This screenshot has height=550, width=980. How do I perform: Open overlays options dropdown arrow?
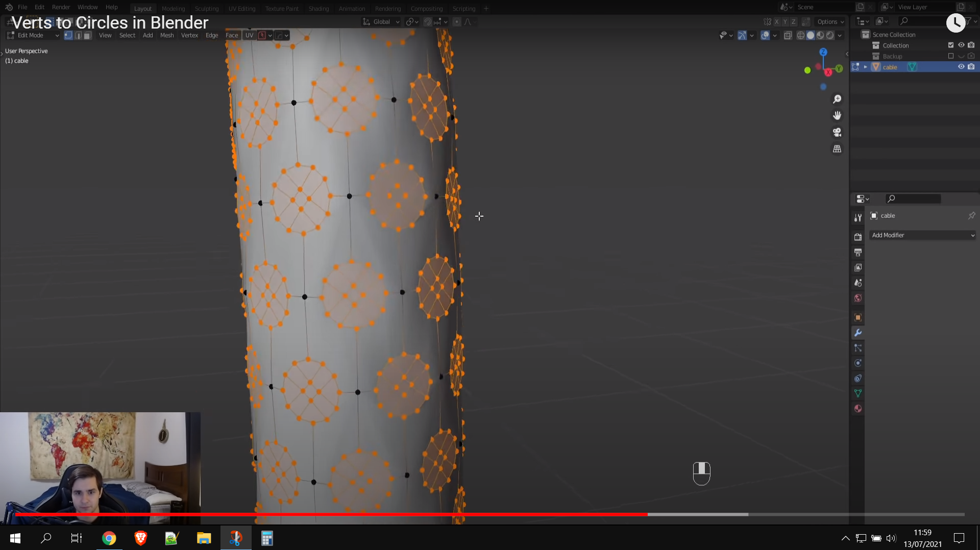pyautogui.click(x=775, y=35)
